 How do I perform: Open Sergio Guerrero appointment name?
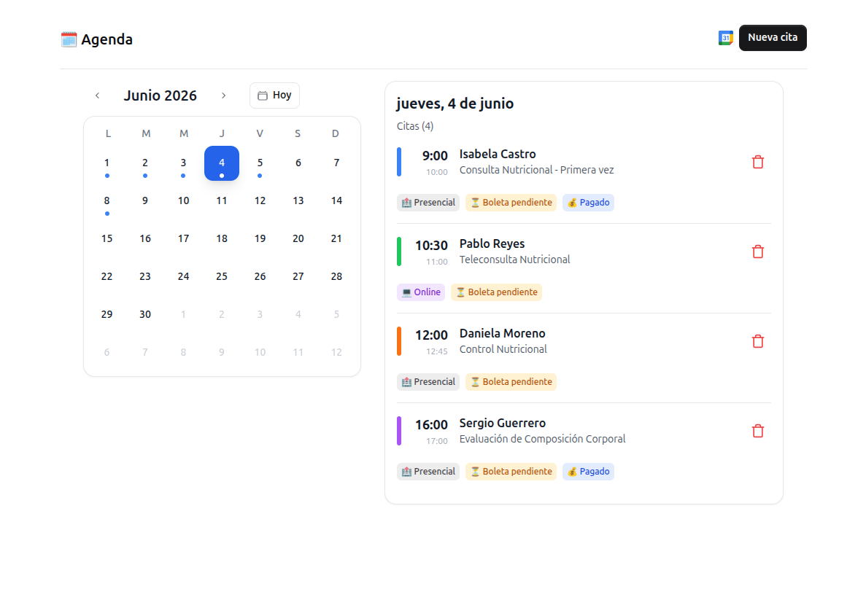503,424
